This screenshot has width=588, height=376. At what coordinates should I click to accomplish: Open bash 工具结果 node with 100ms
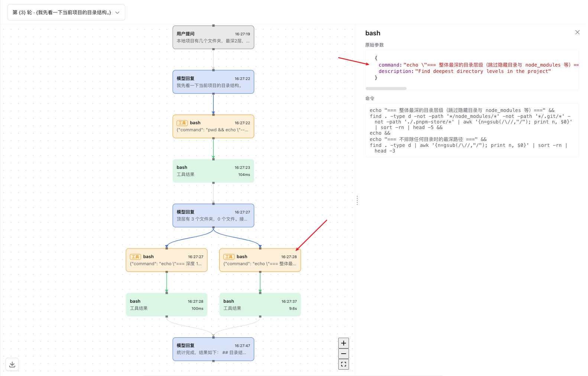pos(167,305)
